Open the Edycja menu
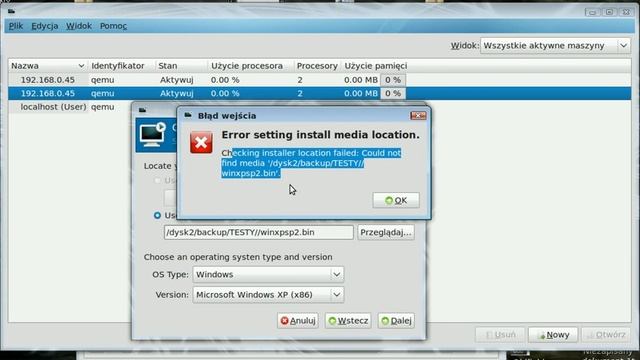The width and height of the screenshot is (640, 360). click(44, 26)
